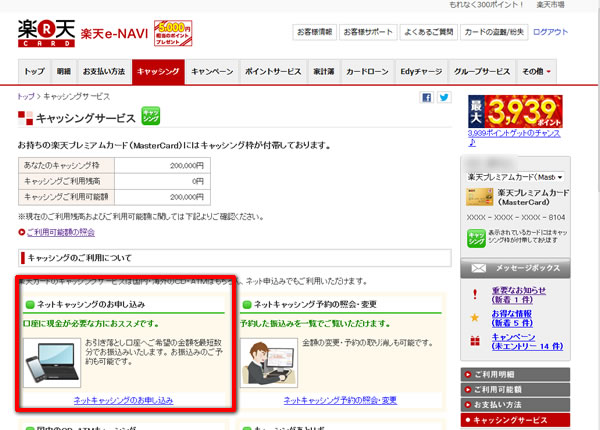Screen dimensions: 600x430
Task: Open the 家計簿 tab
Action: pyautogui.click(x=324, y=72)
